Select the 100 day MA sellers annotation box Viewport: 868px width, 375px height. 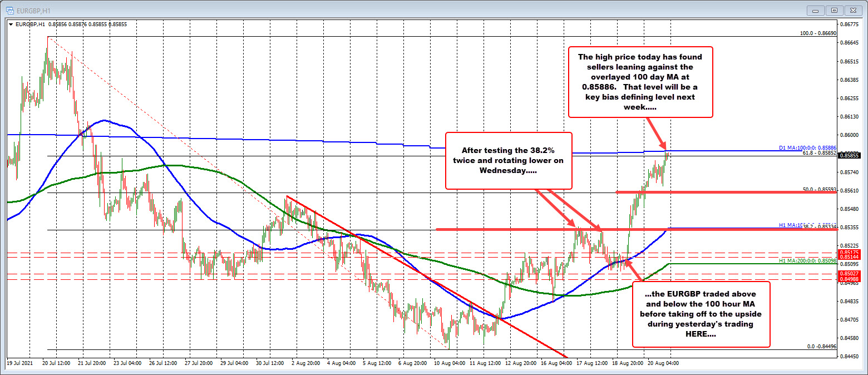point(640,82)
